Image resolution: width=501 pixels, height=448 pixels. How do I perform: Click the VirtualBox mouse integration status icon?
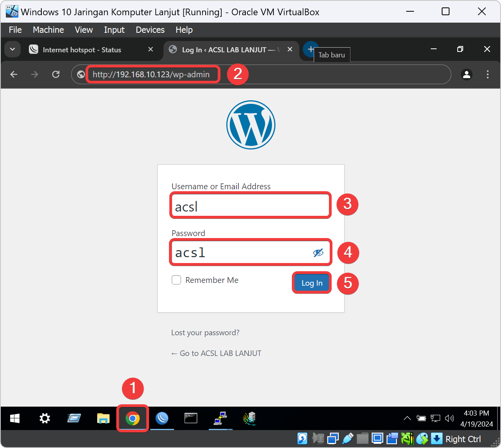(x=422, y=439)
